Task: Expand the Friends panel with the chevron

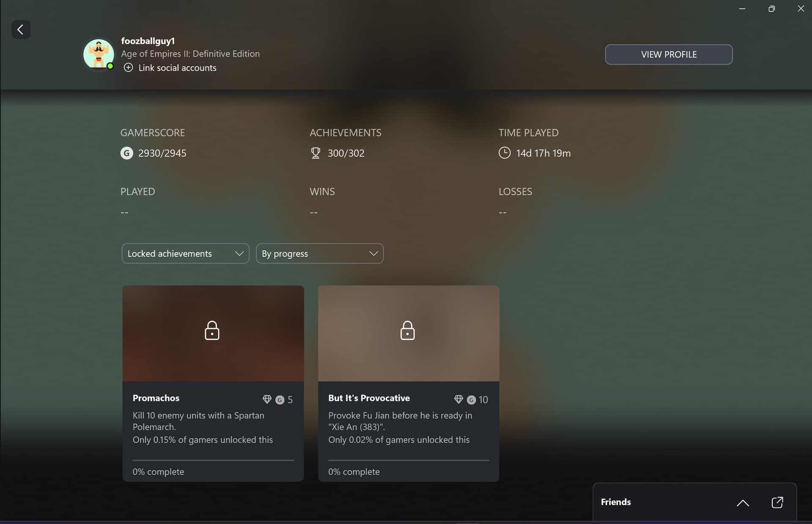Action: click(x=743, y=503)
